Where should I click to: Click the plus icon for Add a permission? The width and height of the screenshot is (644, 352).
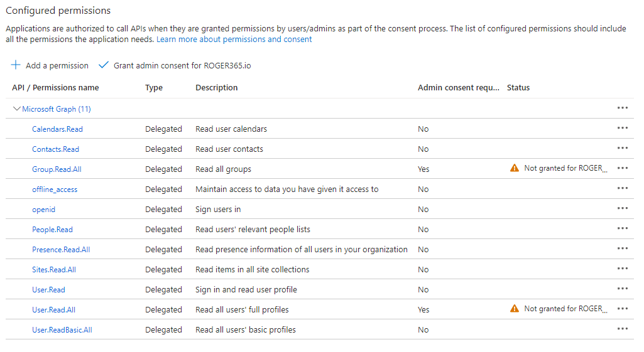16,65
